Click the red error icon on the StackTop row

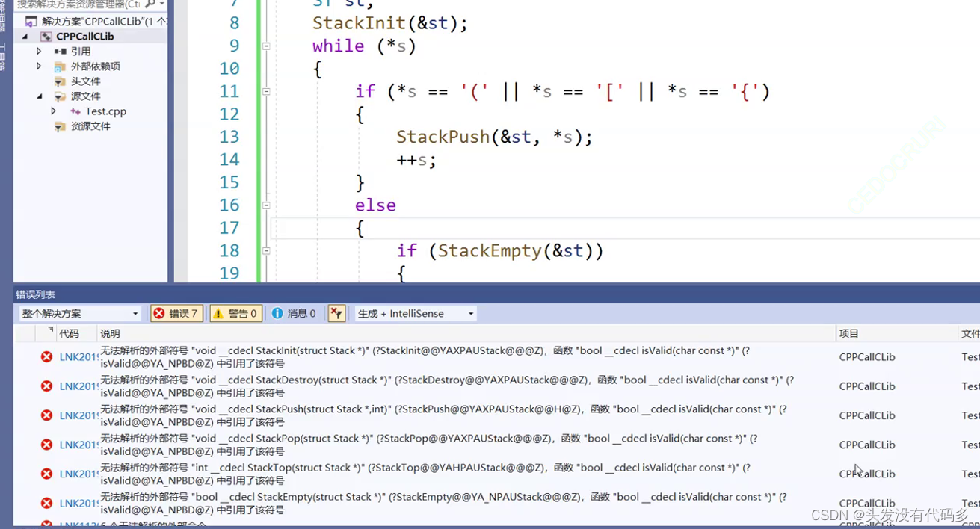(x=46, y=474)
